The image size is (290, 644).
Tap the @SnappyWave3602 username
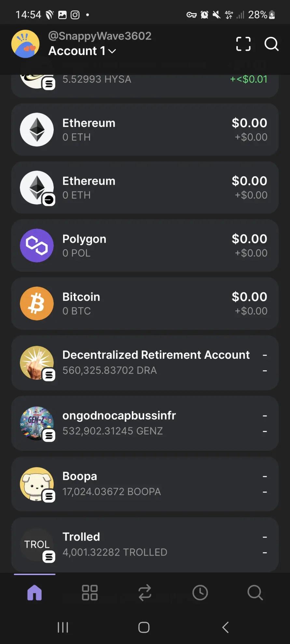coord(100,36)
